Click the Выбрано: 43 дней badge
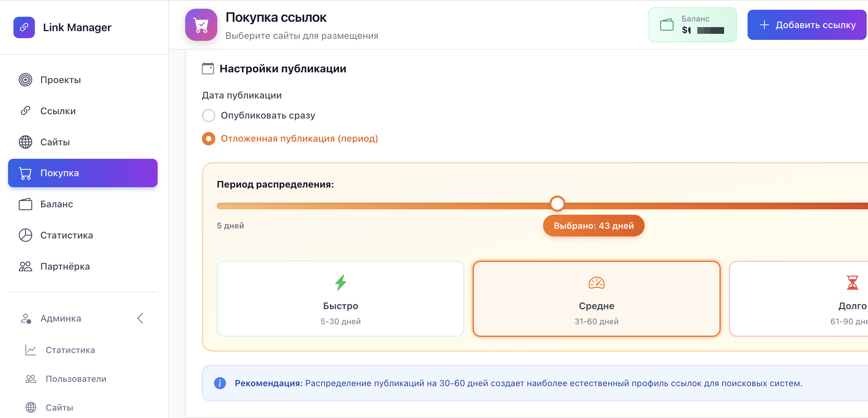 593,225
